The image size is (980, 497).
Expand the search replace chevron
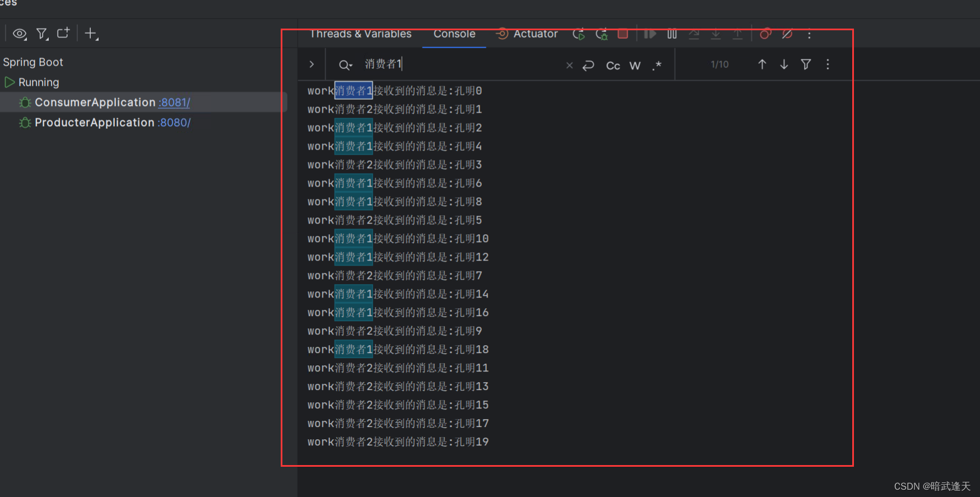[x=312, y=64]
